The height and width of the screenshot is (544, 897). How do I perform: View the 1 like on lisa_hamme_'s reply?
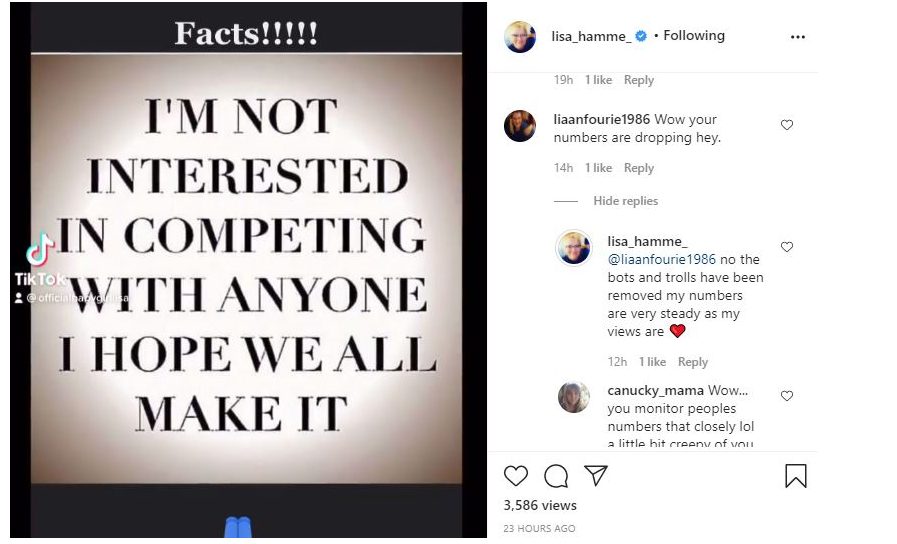(x=652, y=362)
